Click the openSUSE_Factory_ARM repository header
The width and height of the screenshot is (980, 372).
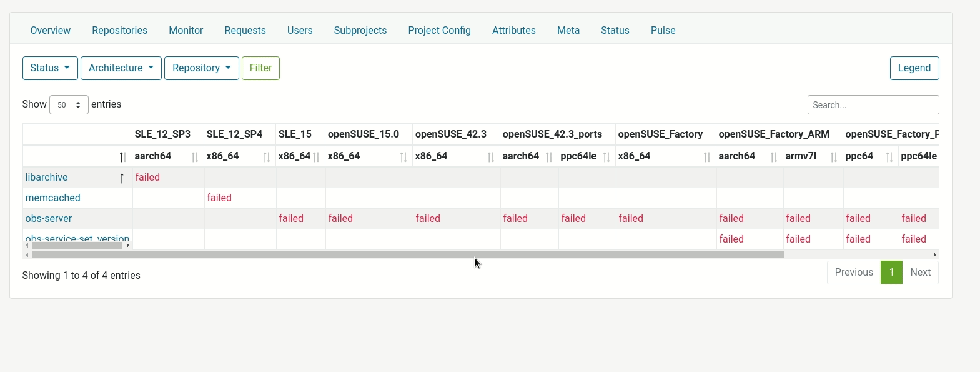[774, 134]
